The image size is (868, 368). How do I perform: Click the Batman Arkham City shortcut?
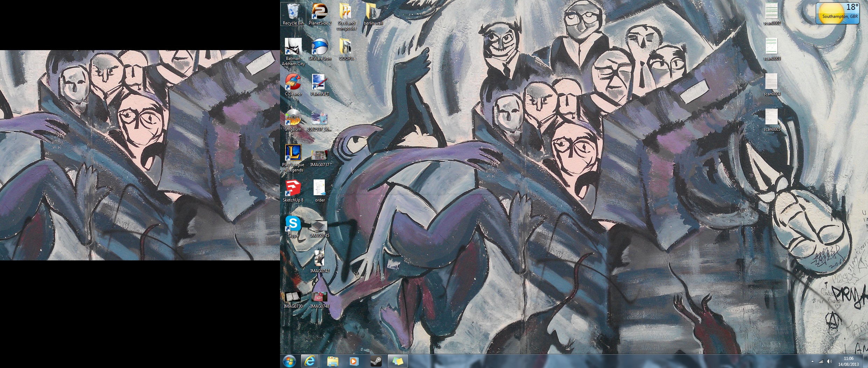point(293,49)
